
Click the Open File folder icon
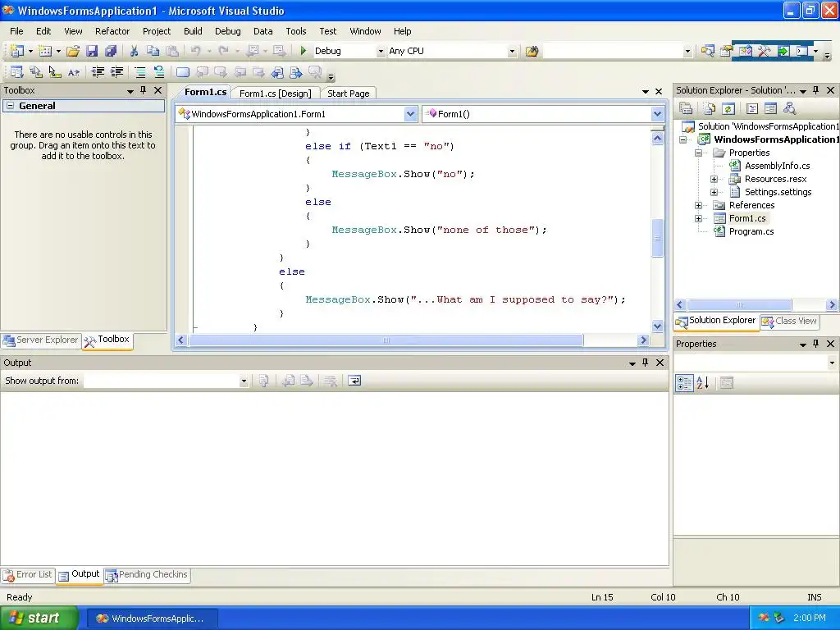(x=73, y=51)
